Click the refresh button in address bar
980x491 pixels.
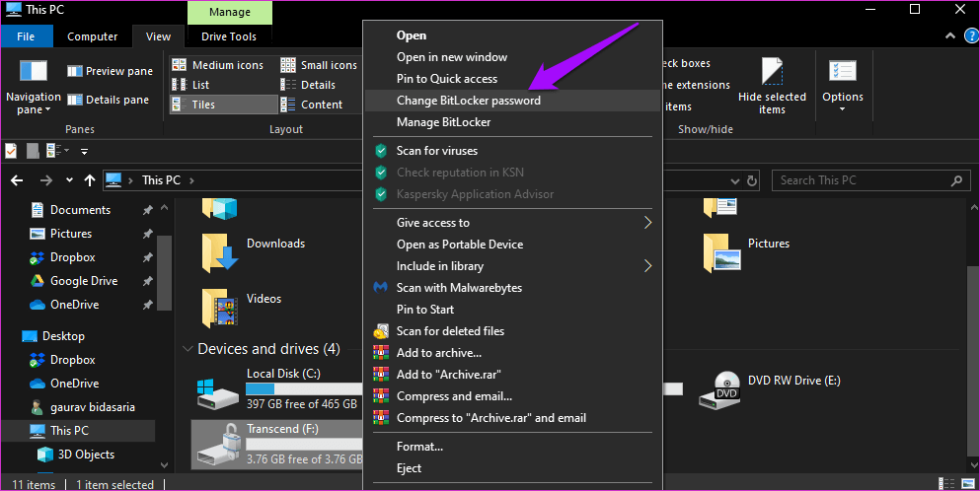[x=752, y=180]
